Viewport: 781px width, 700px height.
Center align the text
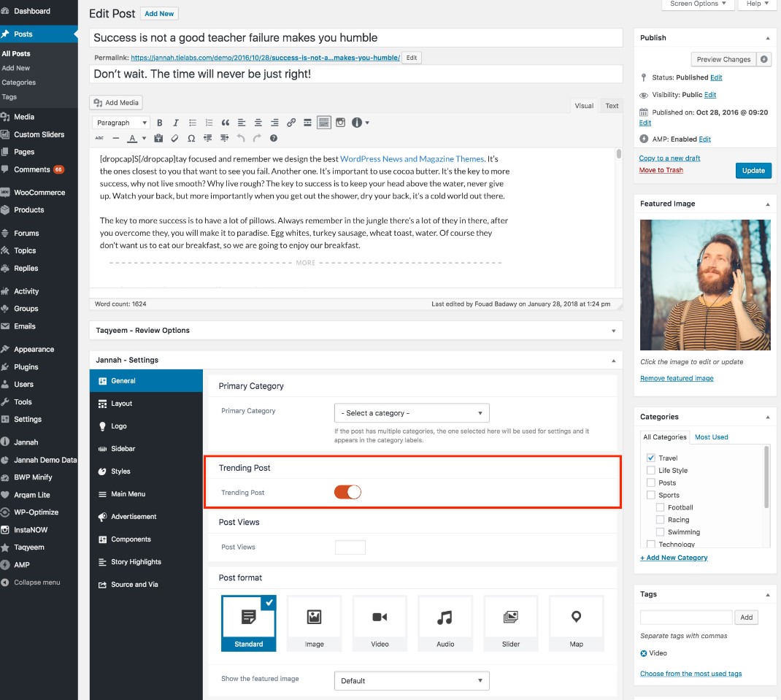(258, 123)
